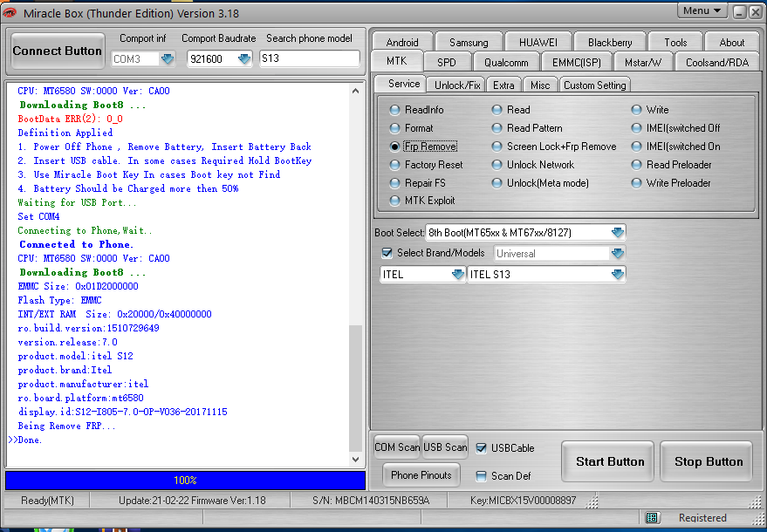
Task: Enable the Scan Def checkbox
Action: [x=482, y=476]
